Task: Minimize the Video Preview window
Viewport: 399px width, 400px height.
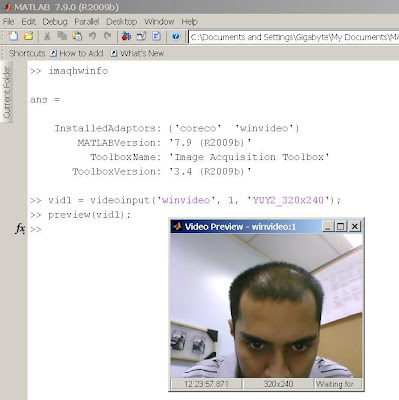Action: pyautogui.click(x=328, y=227)
